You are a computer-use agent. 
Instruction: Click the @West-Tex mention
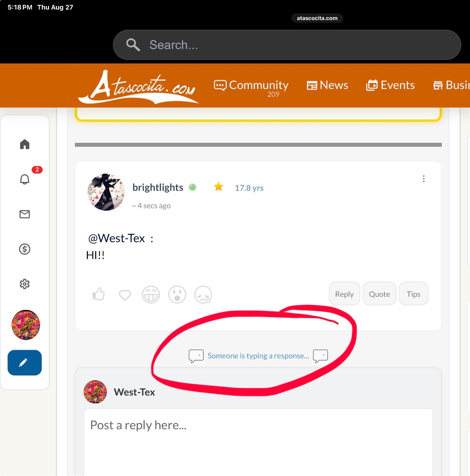tap(117, 238)
